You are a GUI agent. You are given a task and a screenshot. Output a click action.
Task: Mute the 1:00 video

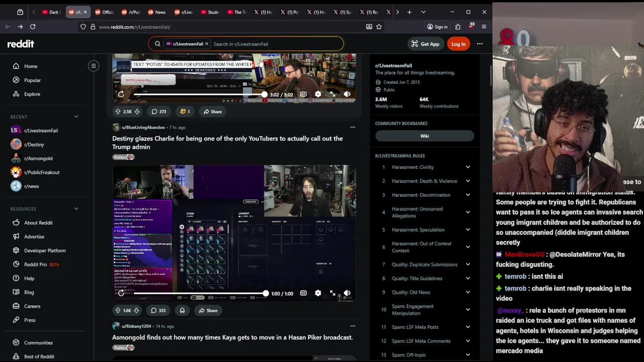tap(347, 294)
